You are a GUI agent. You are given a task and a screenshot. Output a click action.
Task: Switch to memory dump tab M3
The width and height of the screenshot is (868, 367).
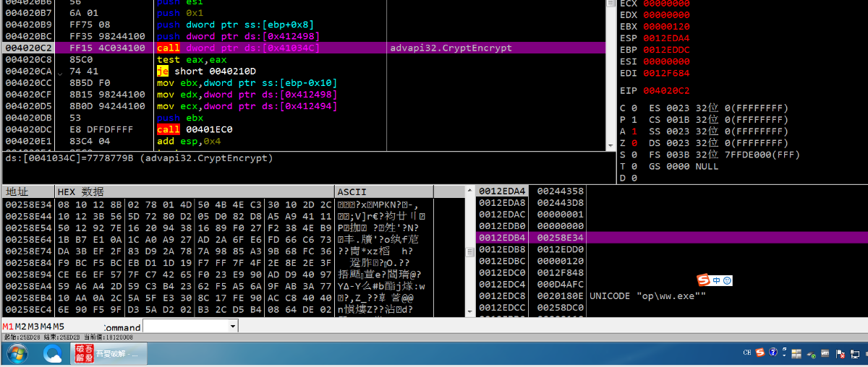click(x=33, y=327)
